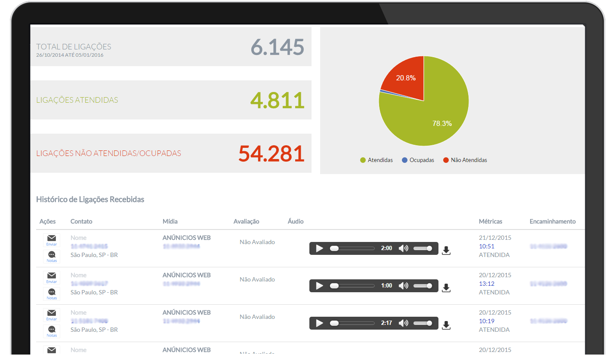Click ATENDIDA status in 13:12 row

pyautogui.click(x=494, y=292)
